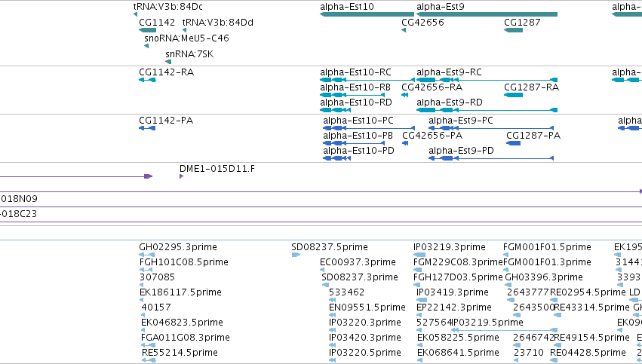The image size is (642, 364).
Task: Click the RE49154.5prime label
Action: (591, 338)
